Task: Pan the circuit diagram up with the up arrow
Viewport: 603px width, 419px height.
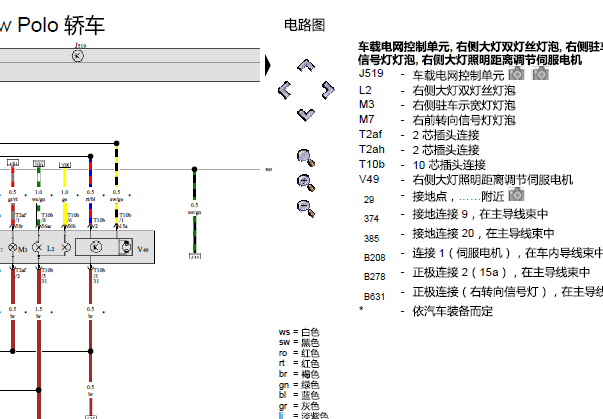Action: pos(306,66)
